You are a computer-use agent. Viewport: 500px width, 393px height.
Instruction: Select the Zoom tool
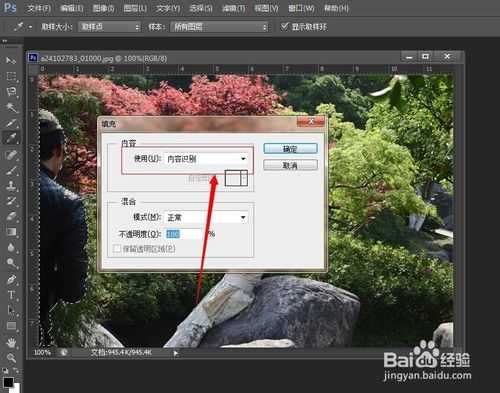click(x=12, y=358)
